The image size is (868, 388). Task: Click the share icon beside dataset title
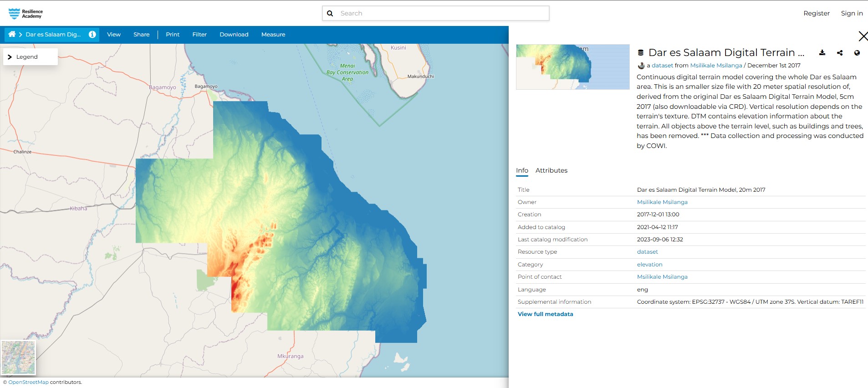click(x=839, y=53)
